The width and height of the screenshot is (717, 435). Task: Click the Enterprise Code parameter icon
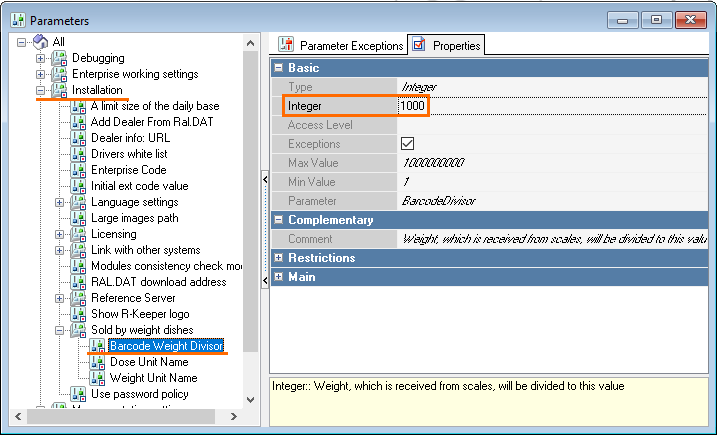pos(79,170)
